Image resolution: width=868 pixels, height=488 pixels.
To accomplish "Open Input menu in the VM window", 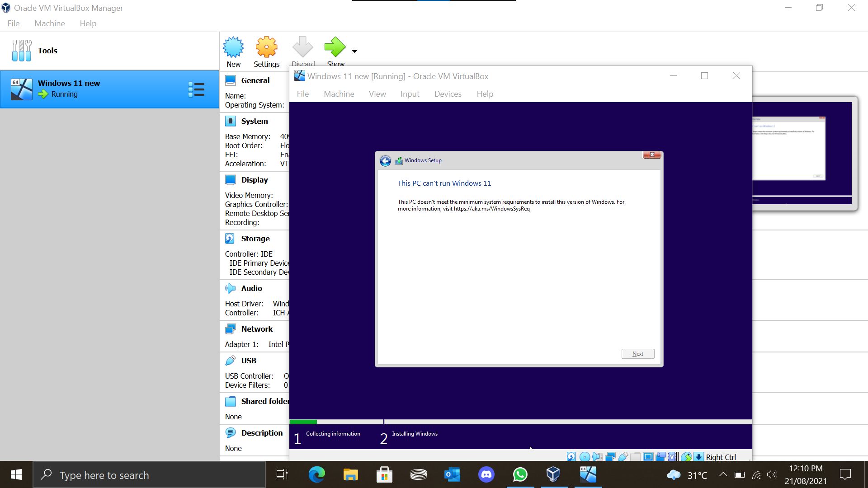I will click(410, 94).
